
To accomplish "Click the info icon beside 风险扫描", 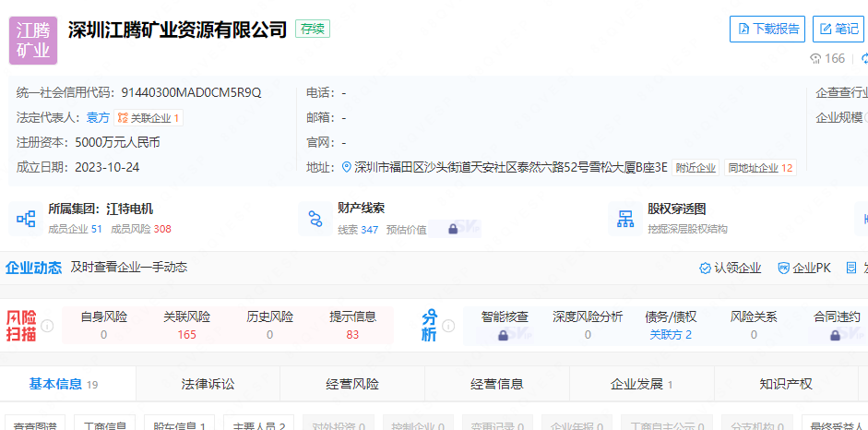I will click(x=48, y=326).
